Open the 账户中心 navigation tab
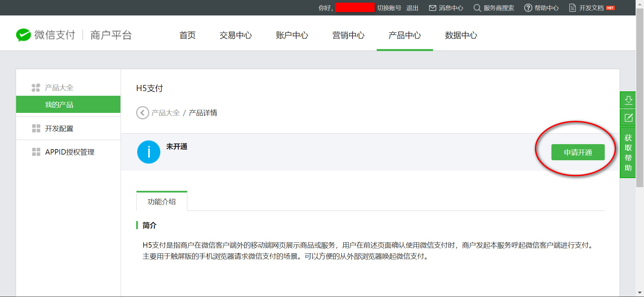Screen dimensions: 644x297 [292, 35]
